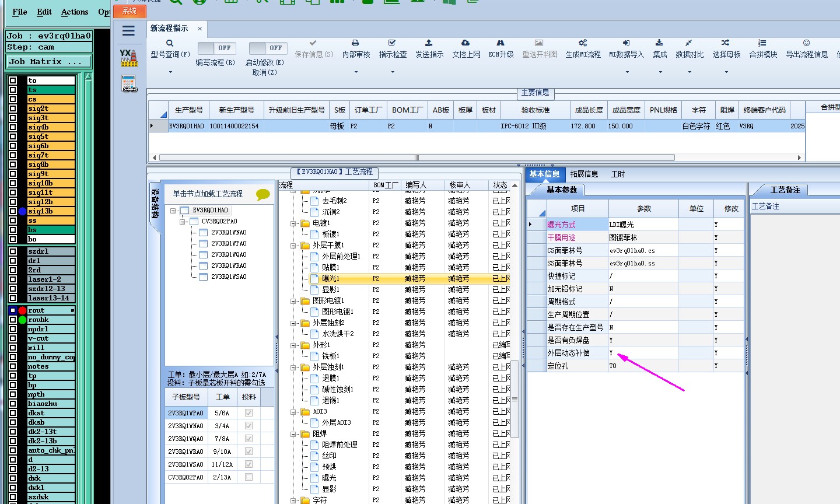This screenshot has width=840, height=504.
Task: Click the 主要信息 horizontal scrollbar
Action: 416,157
